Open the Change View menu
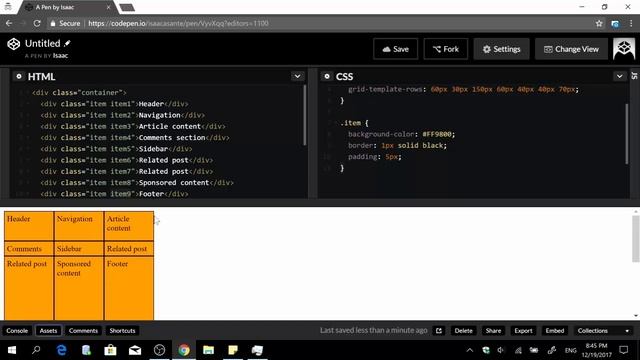 pos(571,49)
